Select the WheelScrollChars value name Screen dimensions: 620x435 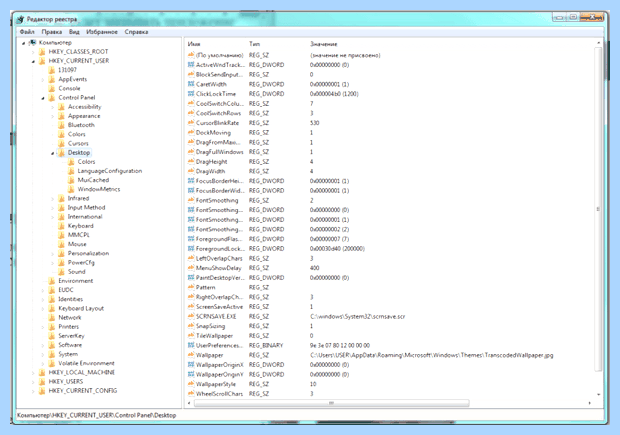pos(219,394)
